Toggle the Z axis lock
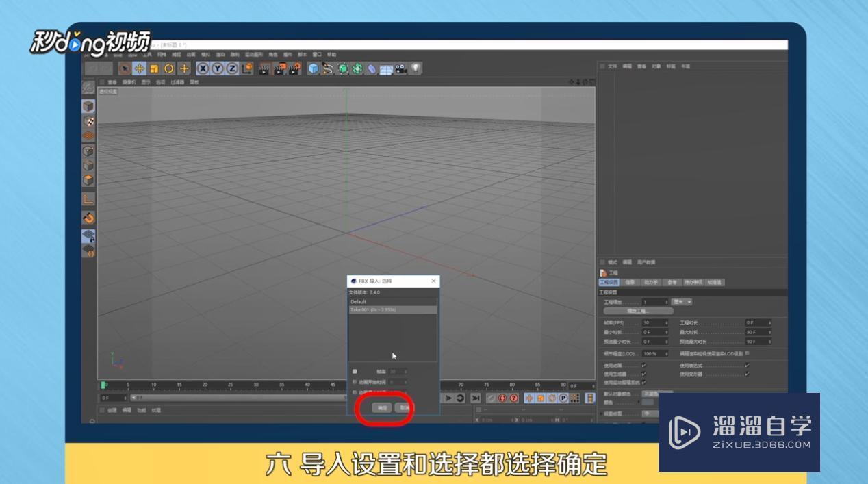This screenshot has height=484, width=868. click(233, 68)
